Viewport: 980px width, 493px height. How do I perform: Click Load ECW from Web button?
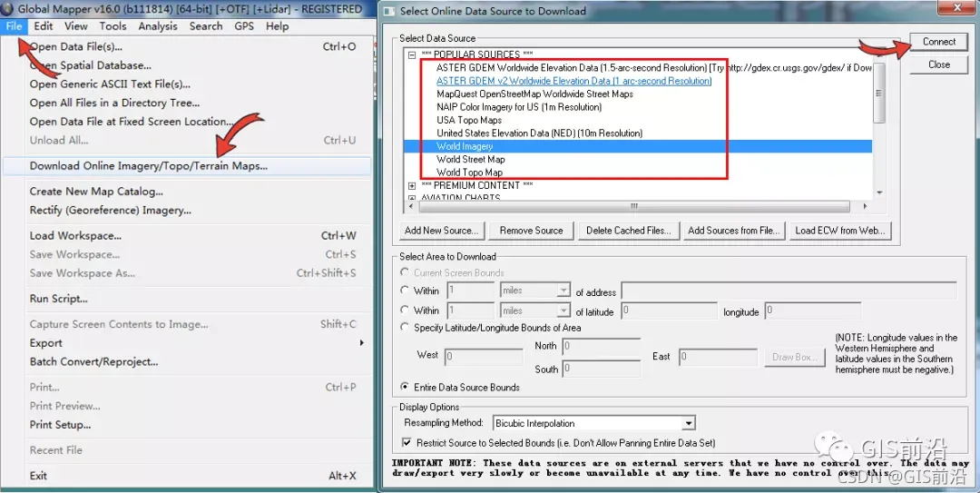[x=840, y=231]
